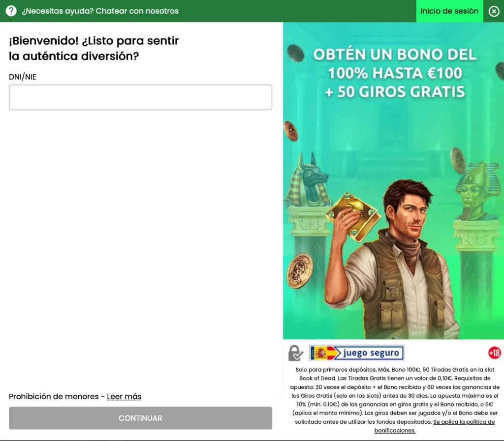This screenshot has height=441, width=504.
Task: Click 'Prohibición de menores' text
Action: pyautogui.click(x=54, y=396)
